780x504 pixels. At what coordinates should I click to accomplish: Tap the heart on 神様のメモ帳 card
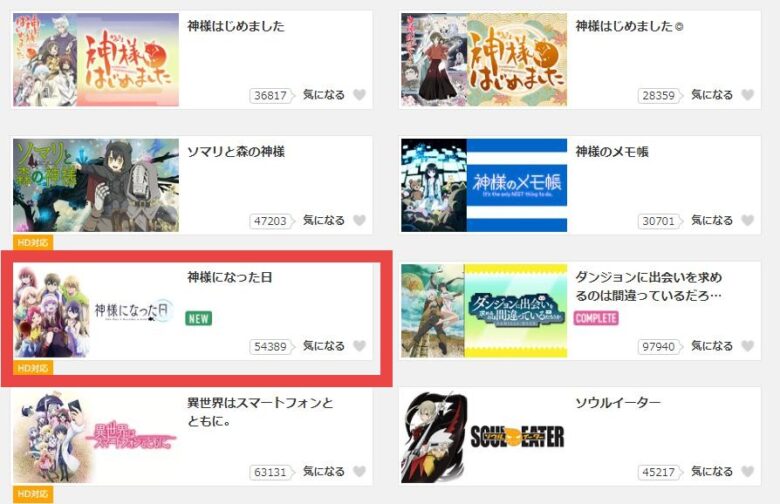tap(747, 220)
